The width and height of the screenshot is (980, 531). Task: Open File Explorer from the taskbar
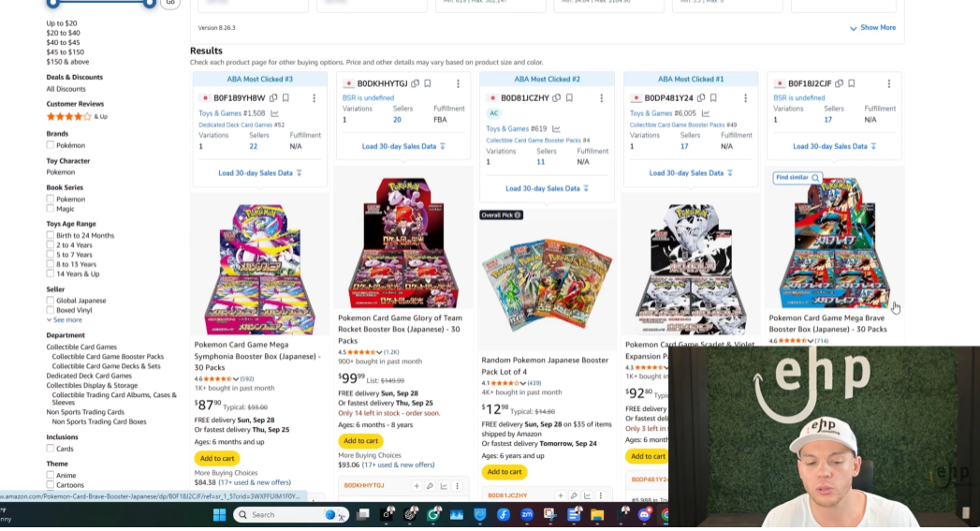[x=597, y=515]
